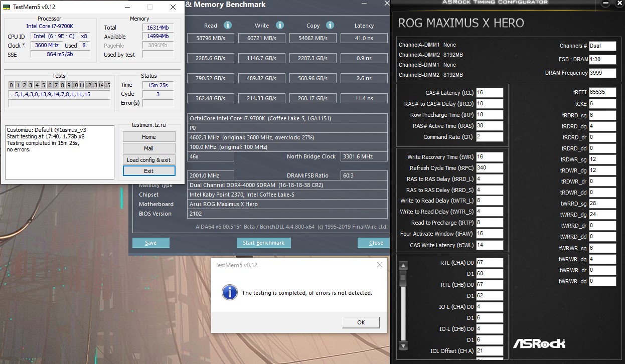Click the tRDWR_sg value field
Image resolution: width=625 pixels, height=364 pixels.
point(602,159)
